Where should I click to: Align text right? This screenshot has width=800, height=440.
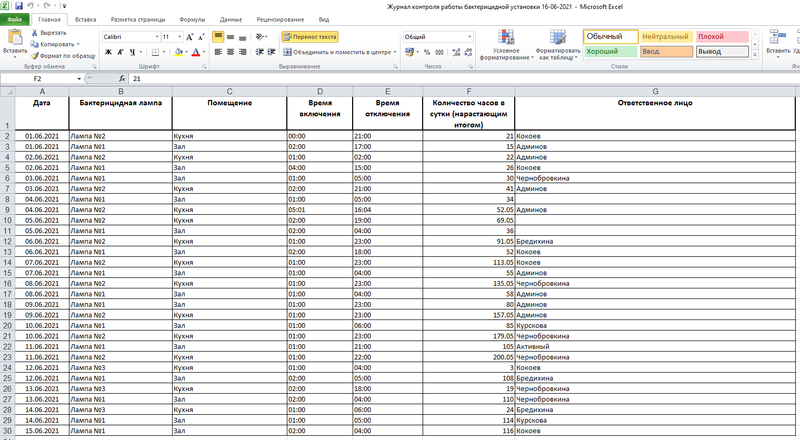242,52
